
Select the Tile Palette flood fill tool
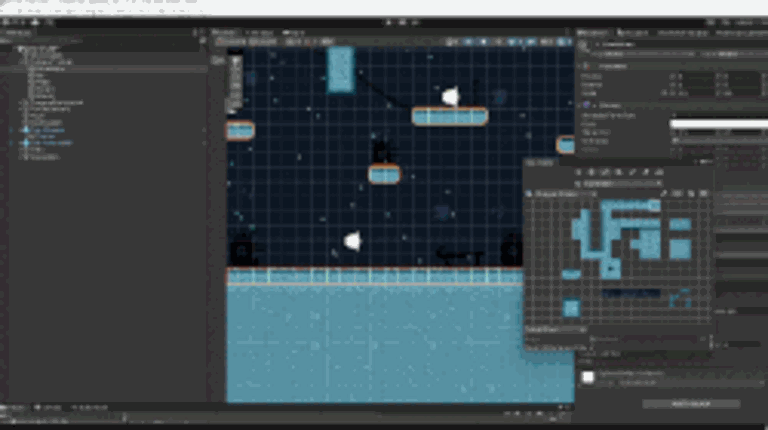659,172
